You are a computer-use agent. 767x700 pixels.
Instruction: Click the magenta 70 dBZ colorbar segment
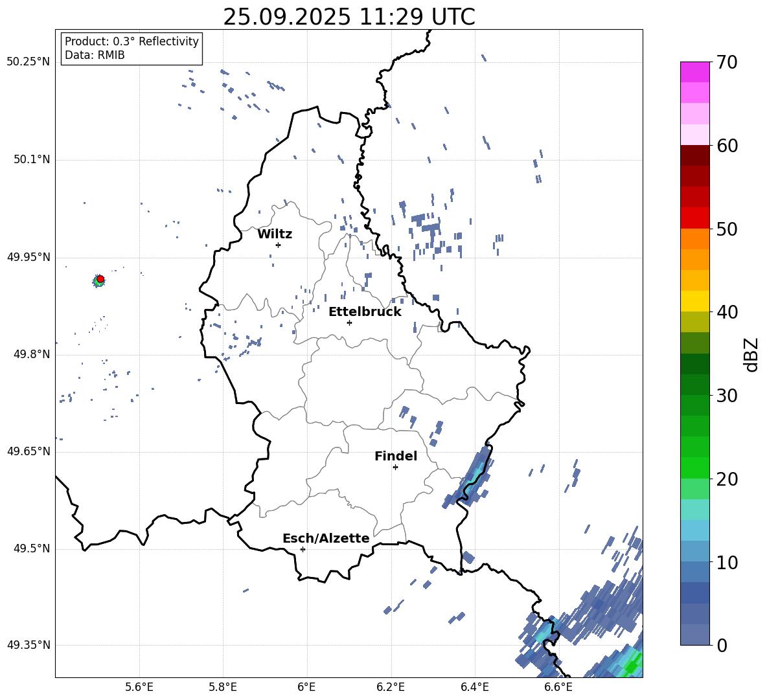tap(694, 72)
